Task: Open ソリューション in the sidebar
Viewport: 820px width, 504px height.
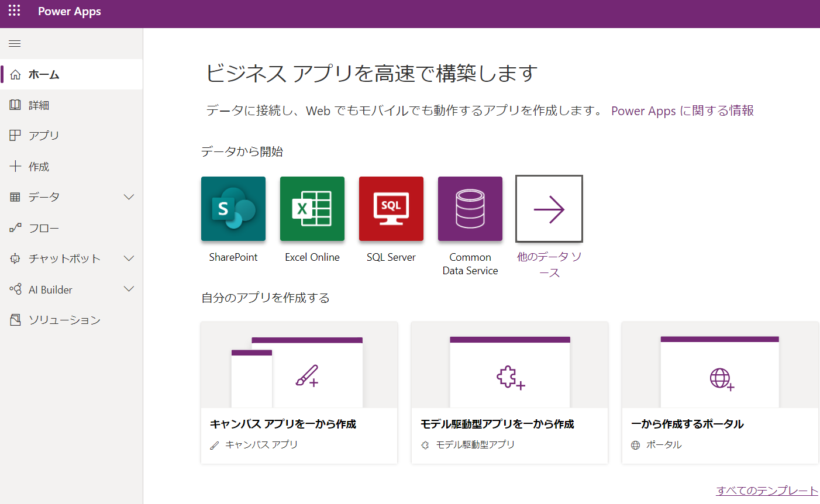Action: click(71, 320)
